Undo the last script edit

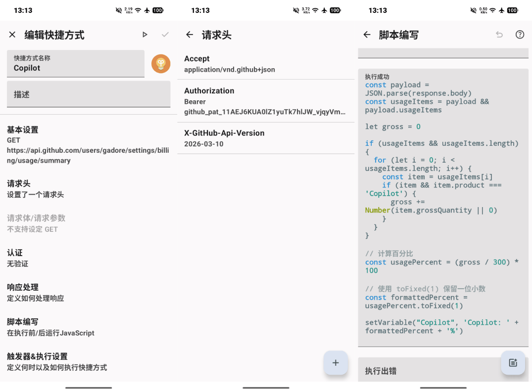pyautogui.click(x=499, y=35)
